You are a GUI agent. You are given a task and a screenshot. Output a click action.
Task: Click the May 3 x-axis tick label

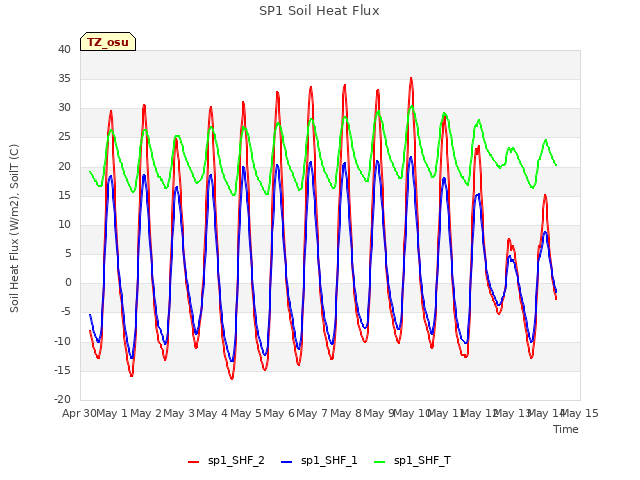point(179,413)
